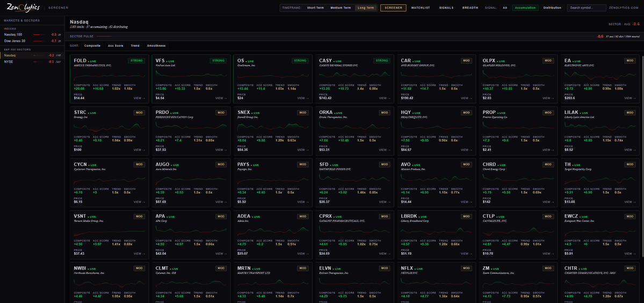Click STRONG badge on OS card

pos(300,61)
